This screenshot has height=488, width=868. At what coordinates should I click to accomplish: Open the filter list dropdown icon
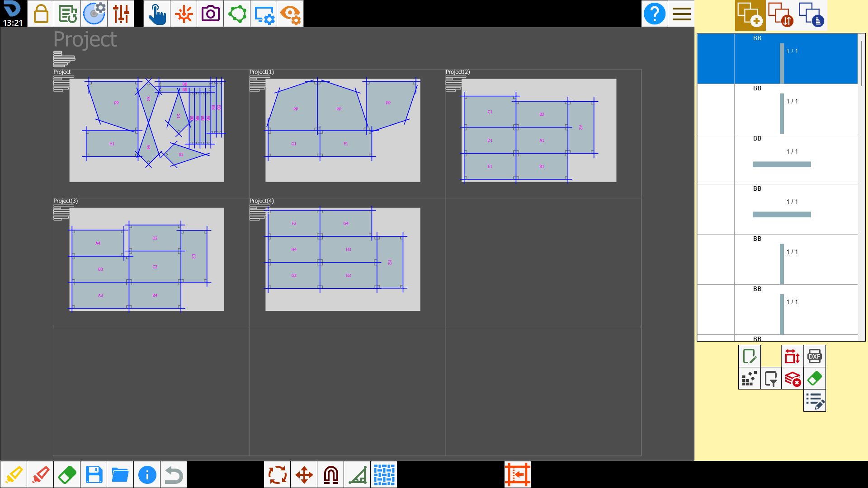(x=771, y=378)
